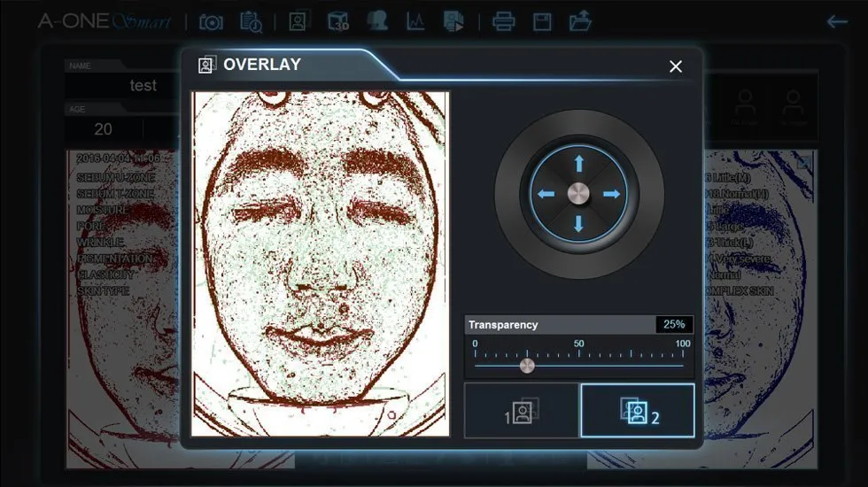Click the save floppy disk icon
This screenshot has height=487, width=868.
[542, 21]
